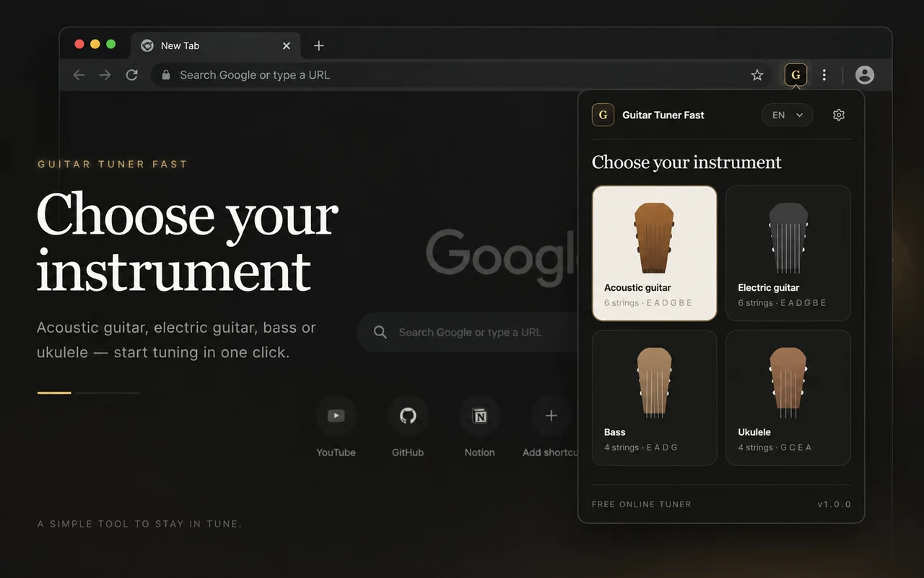Select the Electric guitar card
The height and width of the screenshot is (578, 924).
pos(788,253)
